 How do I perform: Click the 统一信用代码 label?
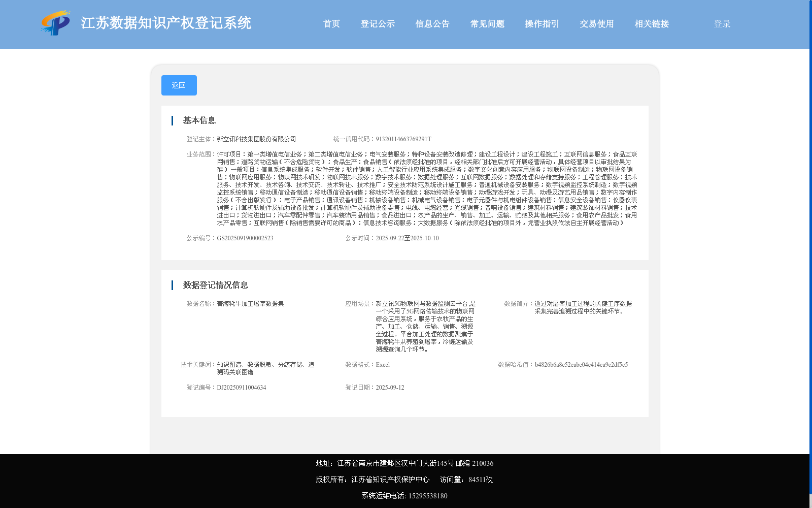[354, 139]
